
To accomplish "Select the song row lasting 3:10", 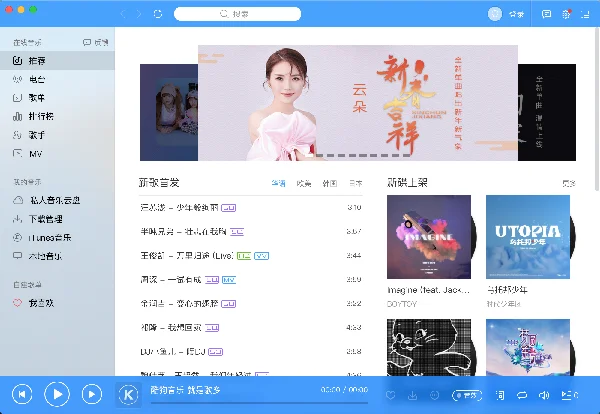I will [251, 208].
